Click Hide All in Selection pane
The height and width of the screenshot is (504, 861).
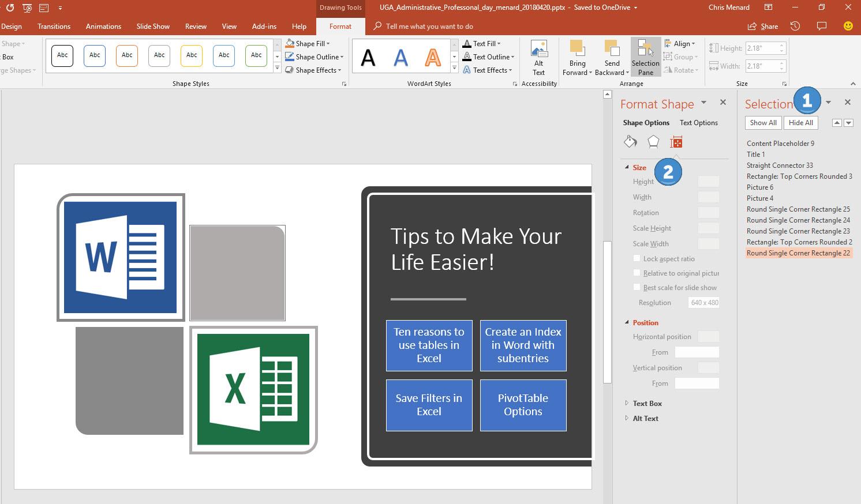800,122
